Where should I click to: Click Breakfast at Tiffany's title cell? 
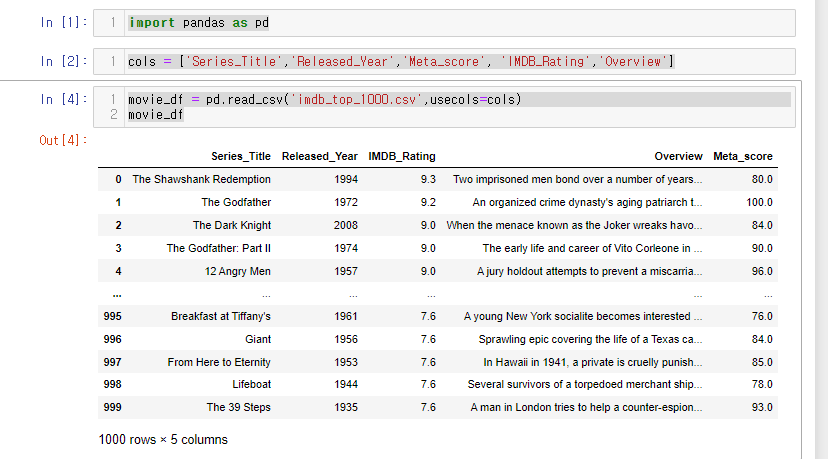pos(221,316)
